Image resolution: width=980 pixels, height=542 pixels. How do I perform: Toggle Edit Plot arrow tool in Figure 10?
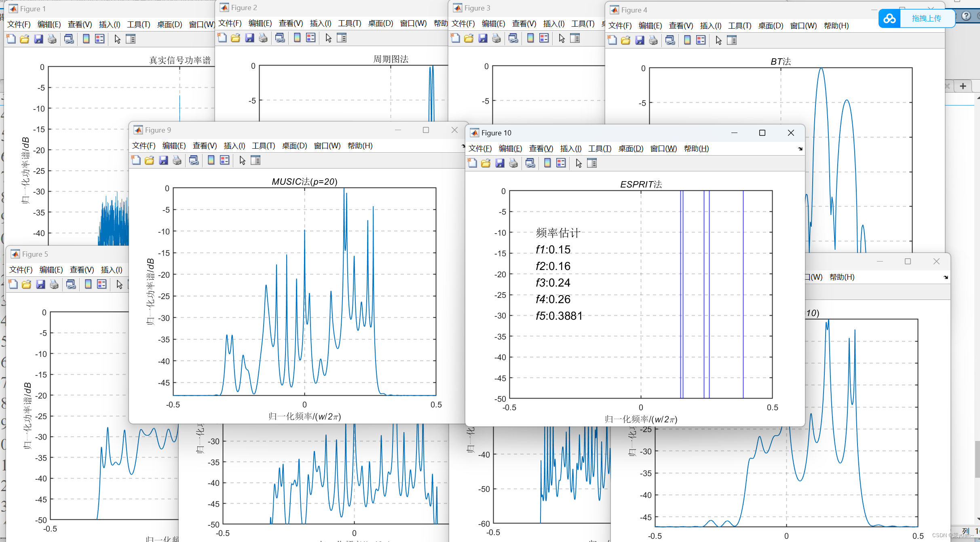(579, 163)
